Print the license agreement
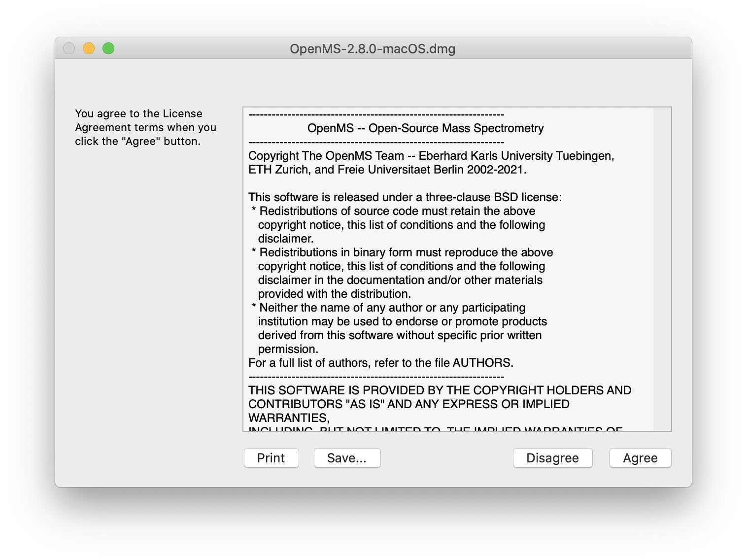 click(271, 458)
